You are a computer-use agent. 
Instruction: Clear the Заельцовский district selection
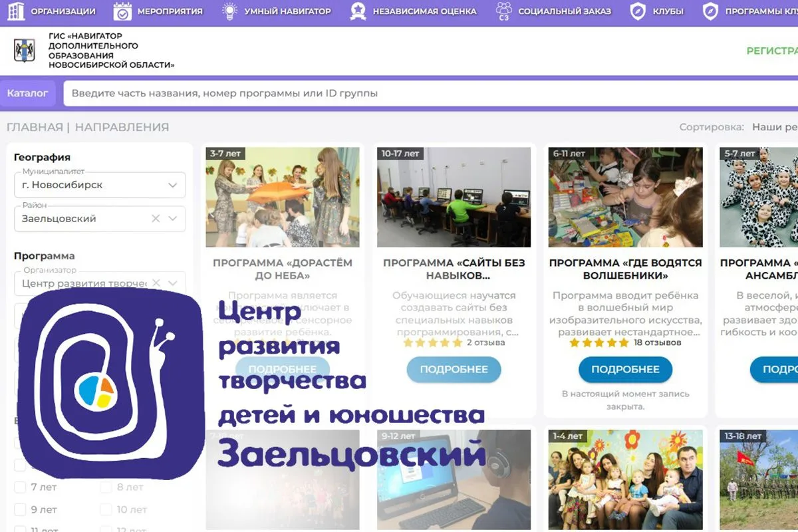pyautogui.click(x=156, y=219)
